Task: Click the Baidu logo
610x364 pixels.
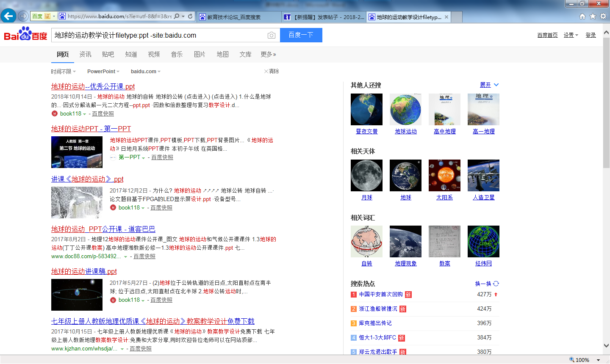Action: [x=25, y=34]
